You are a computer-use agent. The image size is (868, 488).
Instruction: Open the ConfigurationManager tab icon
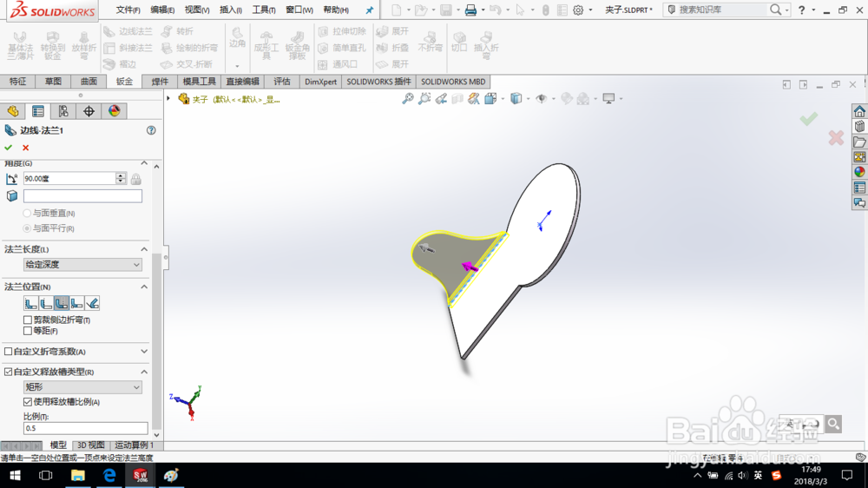(63, 111)
